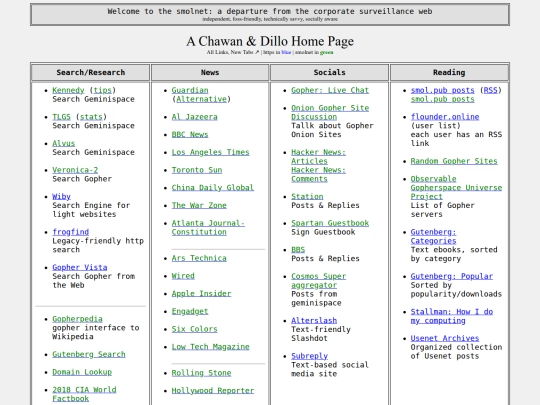Open the TLGS search link
This screenshot has height=405, width=540.
[61, 117]
